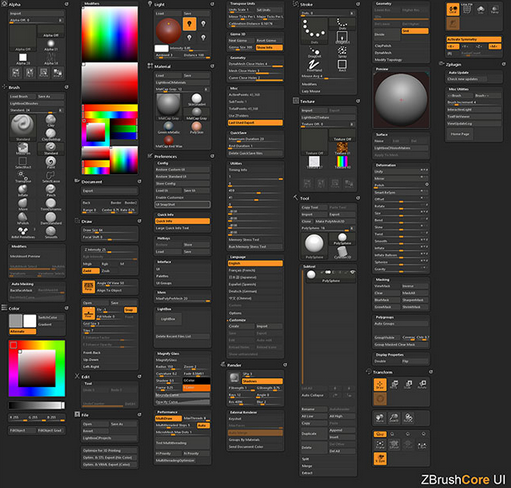
Task: Toggle Activate Symmetry button
Action: pos(473,39)
